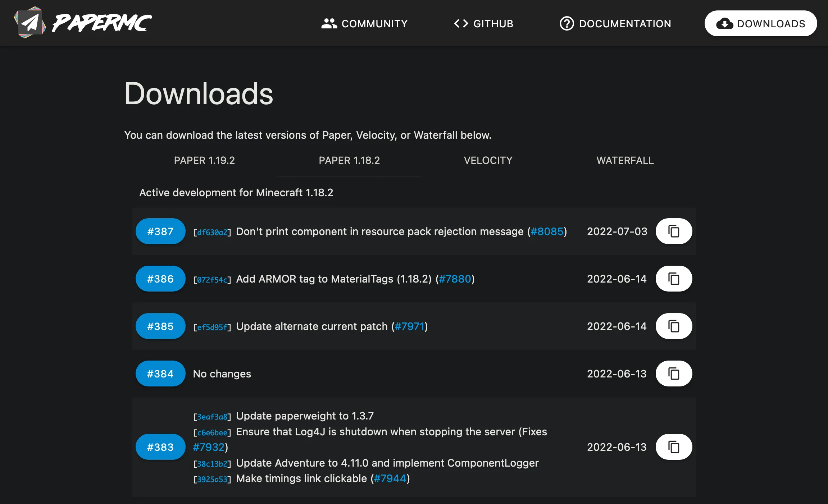
Task: Click the WATERFALL download option
Action: pyautogui.click(x=625, y=160)
